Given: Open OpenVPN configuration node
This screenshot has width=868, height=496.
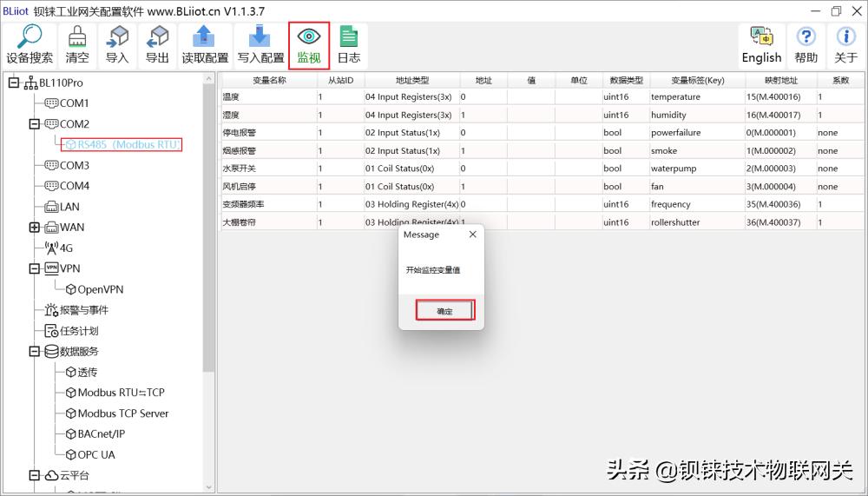Looking at the screenshot, I should (x=94, y=289).
